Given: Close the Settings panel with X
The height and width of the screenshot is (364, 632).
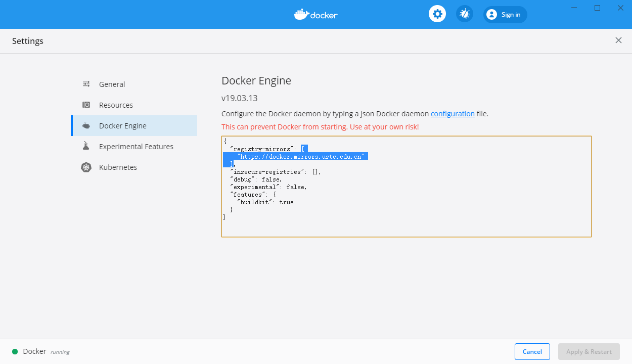Looking at the screenshot, I should tap(618, 40).
